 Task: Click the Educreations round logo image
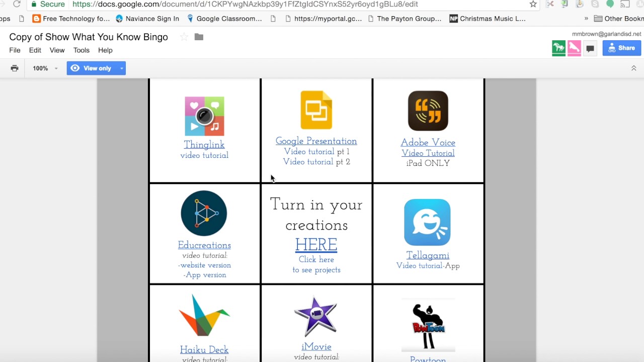pos(204,213)
